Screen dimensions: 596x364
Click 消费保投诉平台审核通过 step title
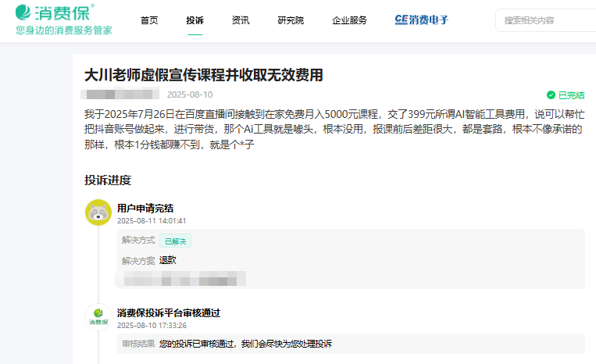pos(169,313)
